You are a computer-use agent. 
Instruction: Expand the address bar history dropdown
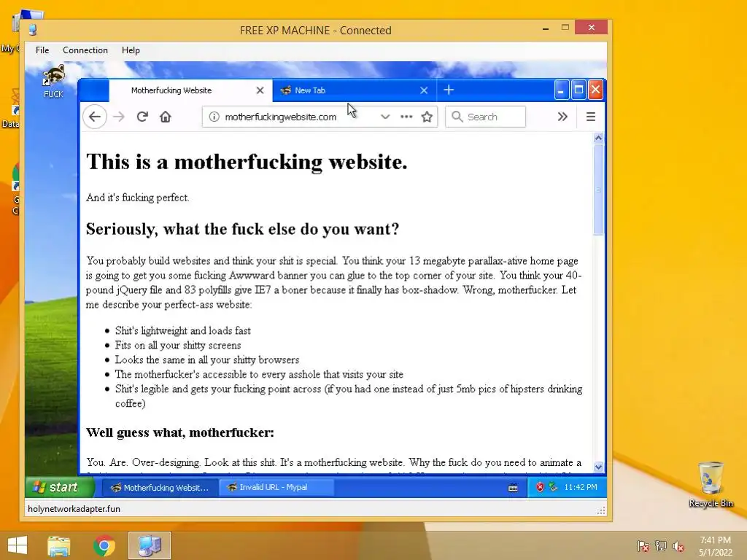click(x=385, y=117)
